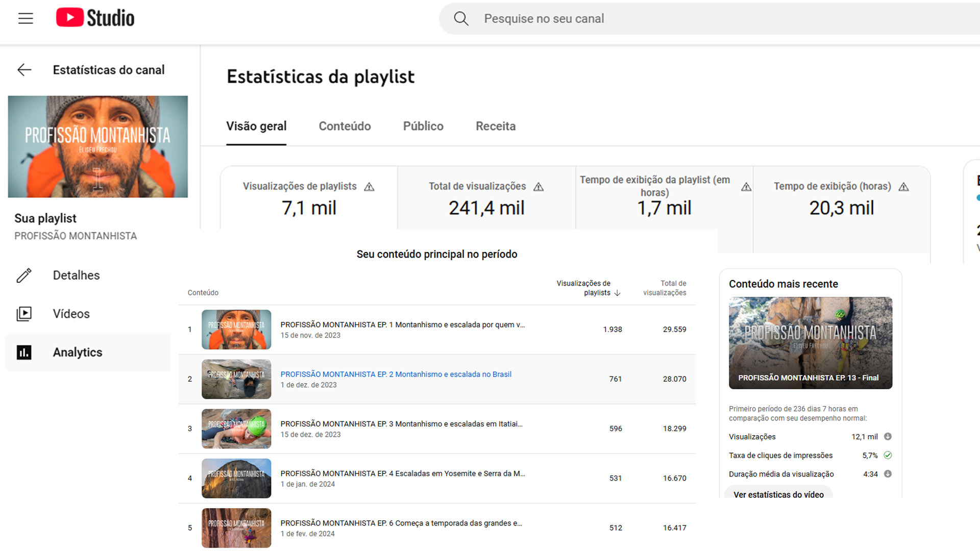Click the Detalhes pencil icon
The width and height of the screenshot is (980, 551).
(x=24, y=275)
